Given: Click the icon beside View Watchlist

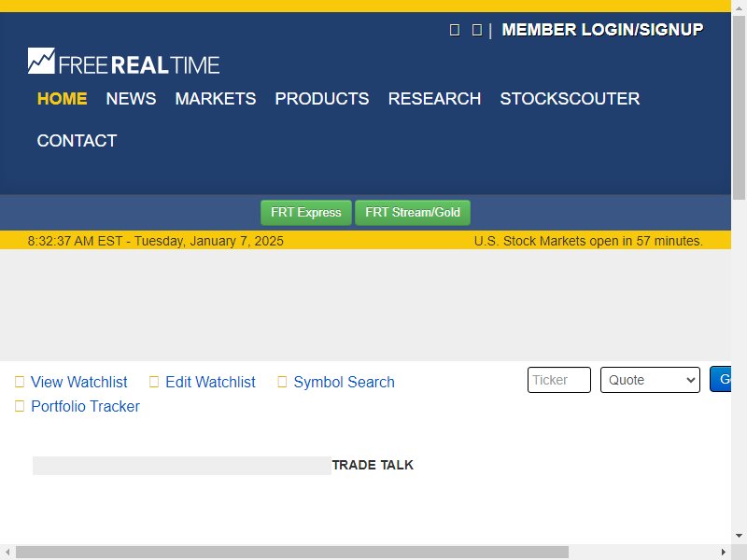Looking at the screenshot, I should [x=20, y=382].
